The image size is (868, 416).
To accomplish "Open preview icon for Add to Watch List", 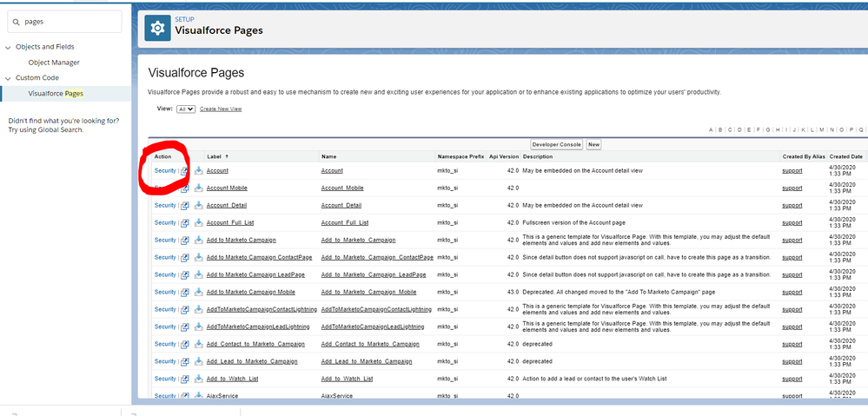I will click(184, 379).
